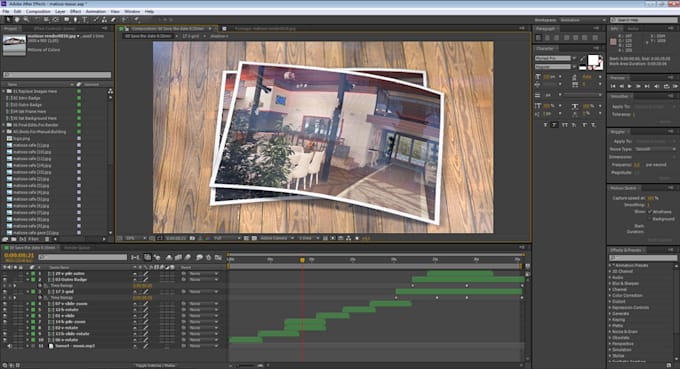Open Graph Editor timeline icon
Image resolution: width=680 pixels, height=369 pixels.
[218, 258]
